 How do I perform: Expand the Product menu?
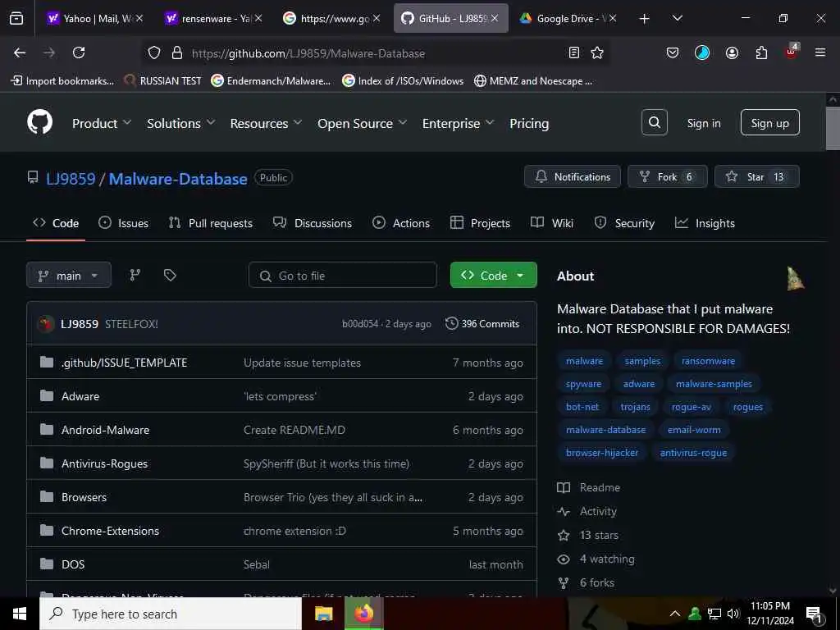pos(102,123)
